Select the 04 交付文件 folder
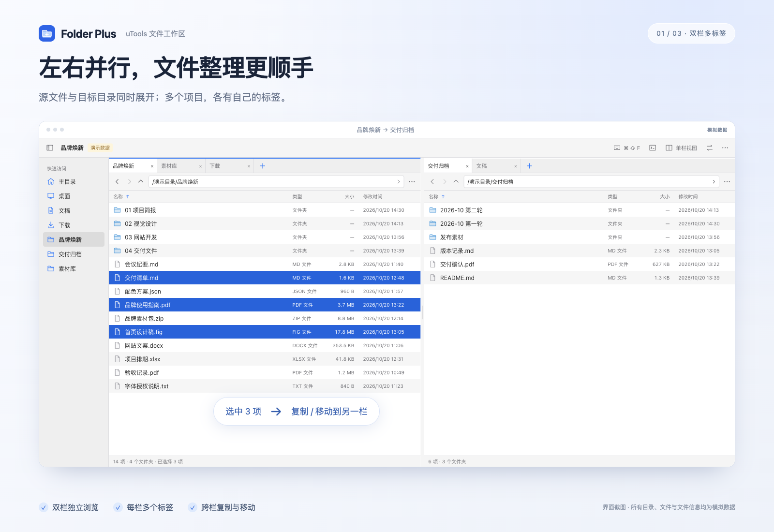The width and height of the screenshot is (774, 532). [x=265, y=251]
